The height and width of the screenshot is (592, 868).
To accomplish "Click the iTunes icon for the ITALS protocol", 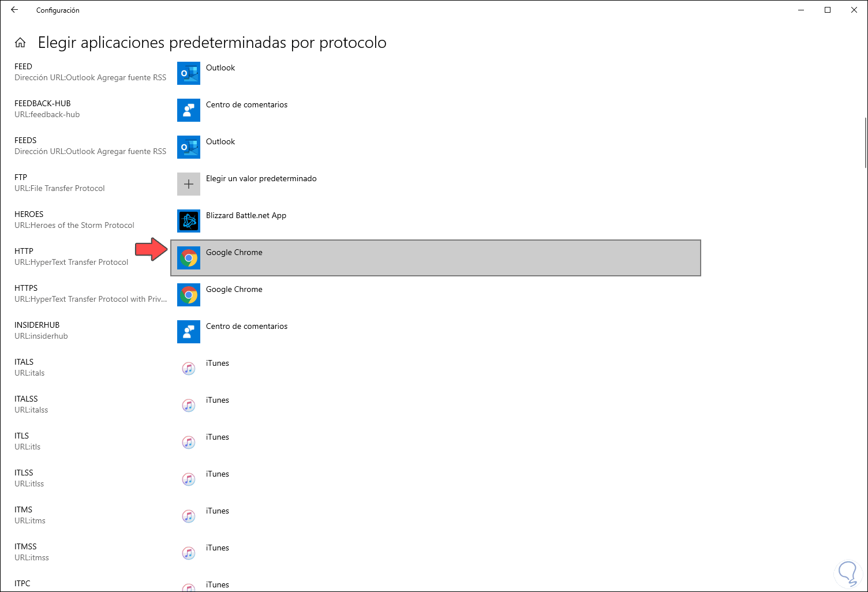I will click(x=189, y=369).
